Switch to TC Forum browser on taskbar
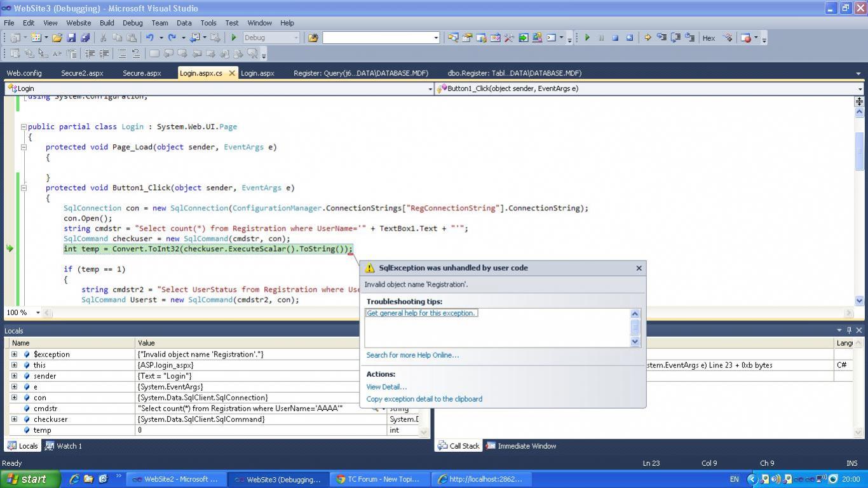Screen dimensions: 868x488 (x=379, y=479)
